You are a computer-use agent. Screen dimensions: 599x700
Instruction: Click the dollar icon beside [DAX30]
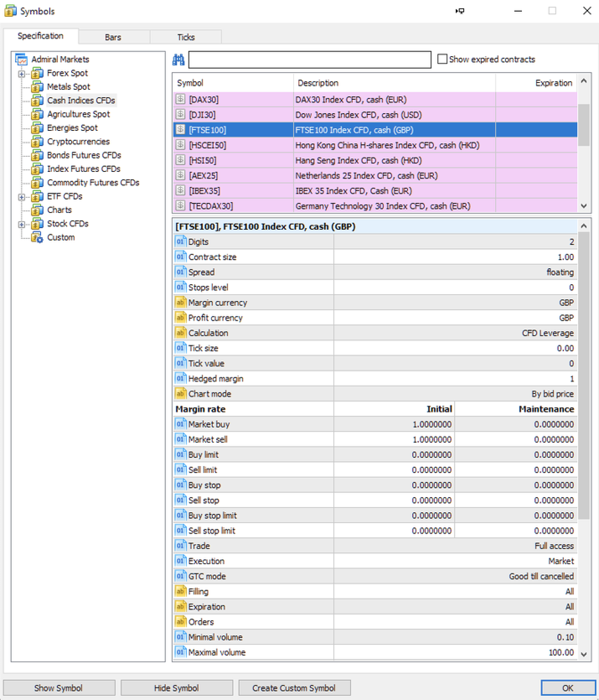pos(181,99)
